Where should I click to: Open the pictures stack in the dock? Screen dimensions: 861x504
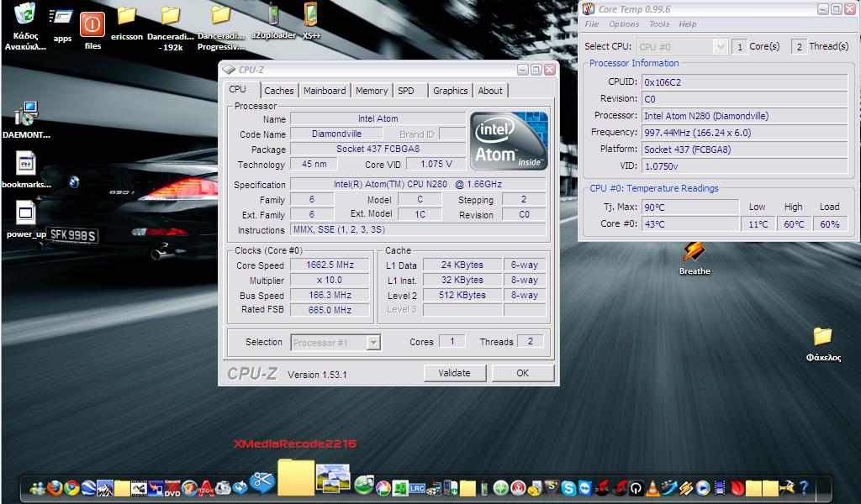coord(333,477)
